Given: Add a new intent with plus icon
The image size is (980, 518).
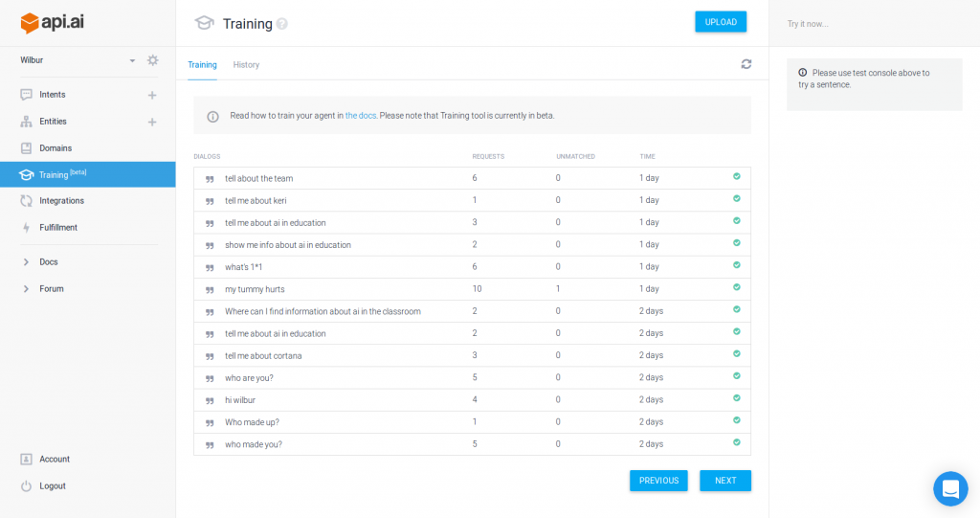Looking at the screenshot, I should (152, 95).
